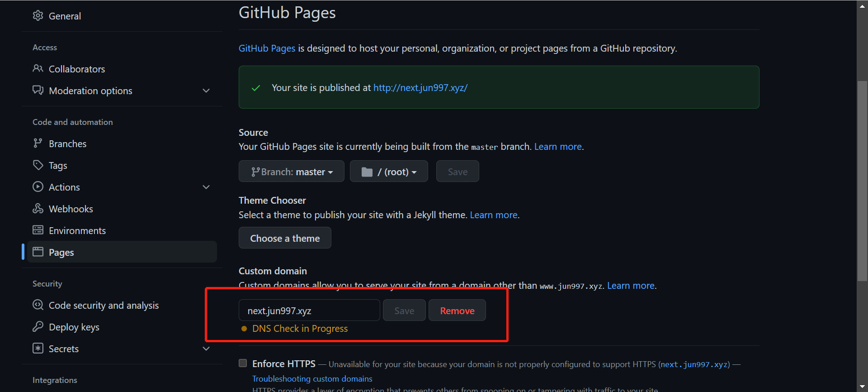Toggle the Enforce HTTPS checkbox
Image resolution: width=868 pixels, height=392 pixels.
[243, 363]
